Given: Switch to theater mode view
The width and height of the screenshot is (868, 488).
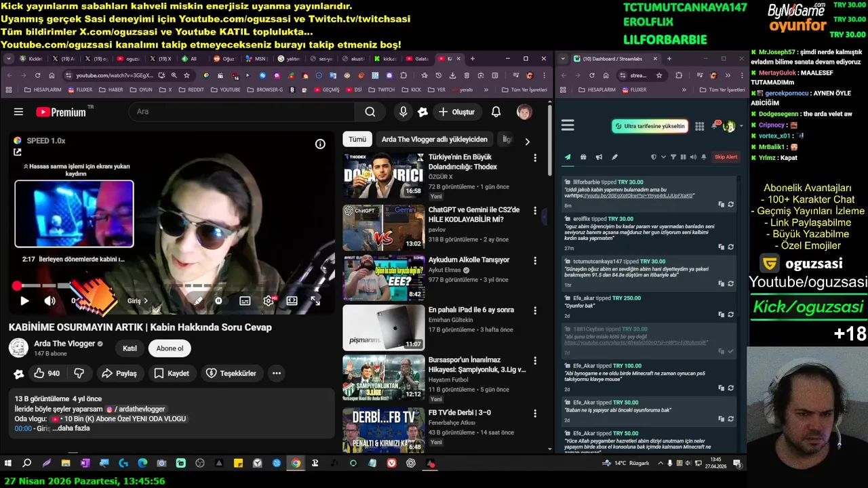Looking at the screenshot, I should pos(292,301).
